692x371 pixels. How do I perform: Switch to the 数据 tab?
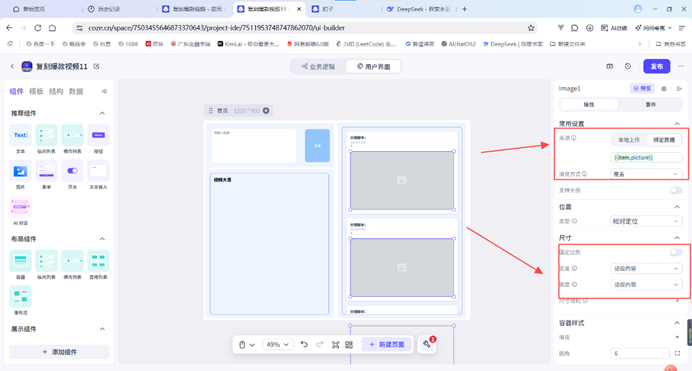pos(76,91)
